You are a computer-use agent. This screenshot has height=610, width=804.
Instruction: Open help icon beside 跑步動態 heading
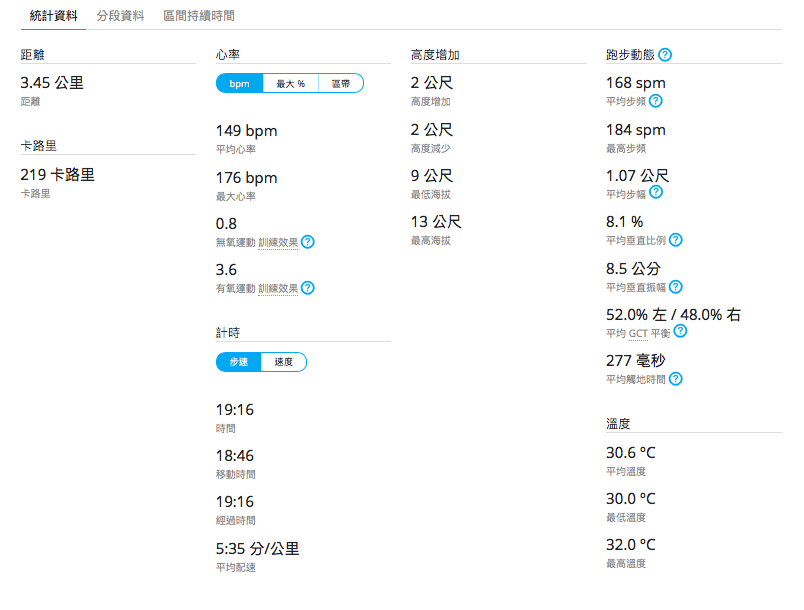[x=665, y=55]
